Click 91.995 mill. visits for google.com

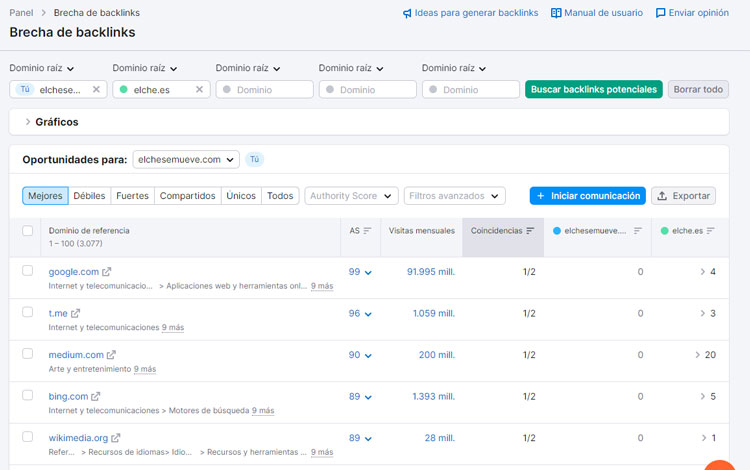point(430,272)
